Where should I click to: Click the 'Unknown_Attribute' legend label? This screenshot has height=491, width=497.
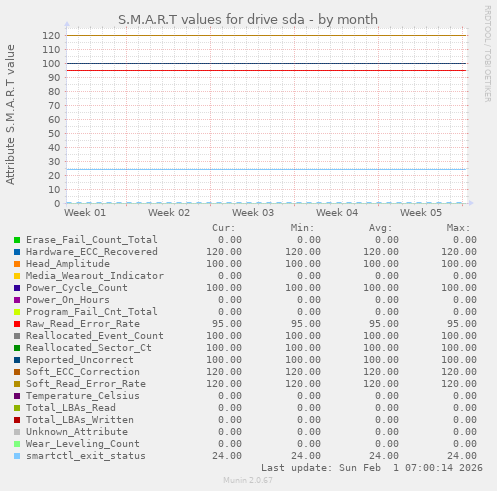[x=77, y=432]
